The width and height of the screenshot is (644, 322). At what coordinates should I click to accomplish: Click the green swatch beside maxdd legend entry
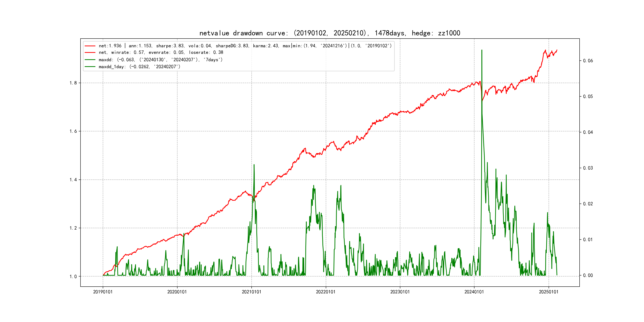[90, 60]
